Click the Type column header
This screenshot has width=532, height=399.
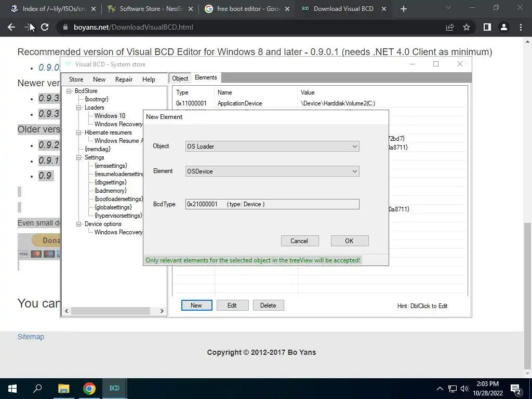tap(182, 92)
